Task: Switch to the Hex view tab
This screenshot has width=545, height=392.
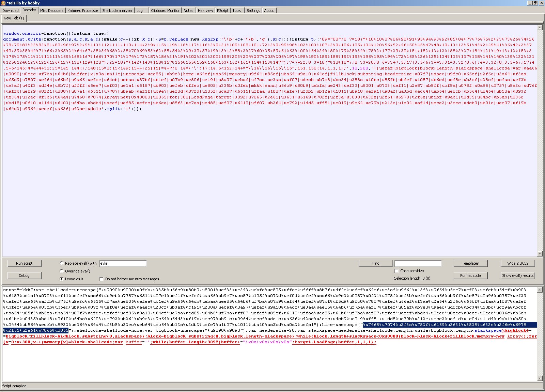Action: [x=205, y=11]
